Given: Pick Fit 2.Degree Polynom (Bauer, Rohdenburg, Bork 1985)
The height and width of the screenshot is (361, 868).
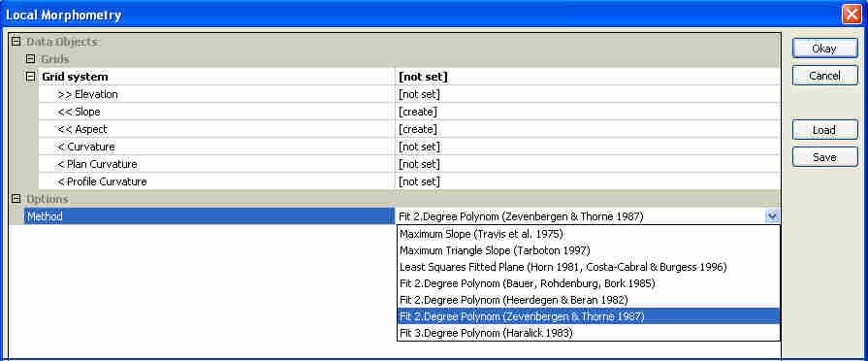Looking at the screenshot, I should pyautogui.click(x=589, y=283).
